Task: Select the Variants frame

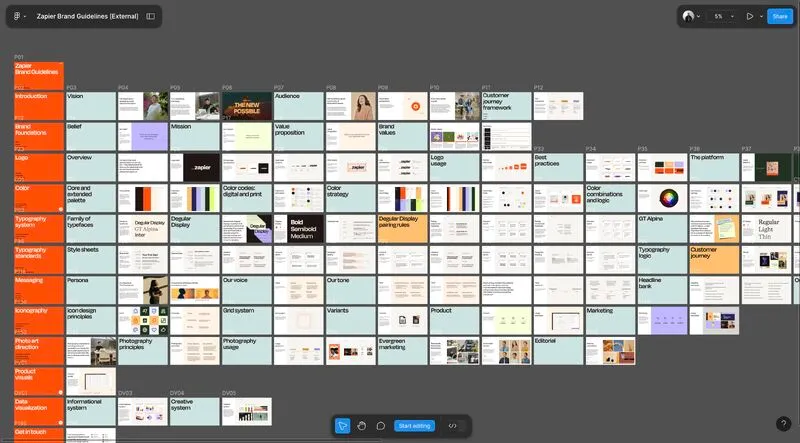Action: coord(351,321)
